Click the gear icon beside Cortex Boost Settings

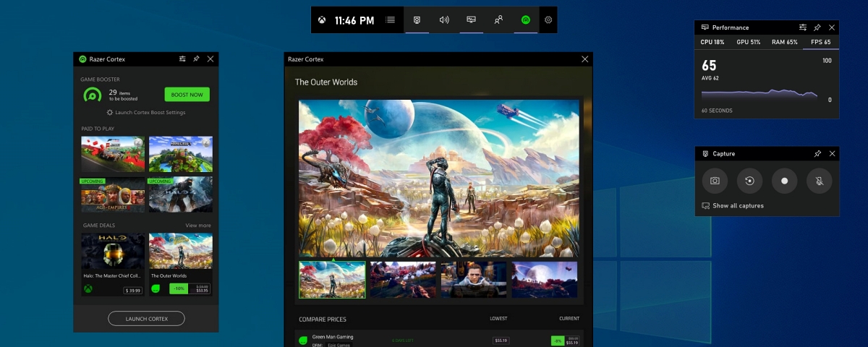(110, 113)
